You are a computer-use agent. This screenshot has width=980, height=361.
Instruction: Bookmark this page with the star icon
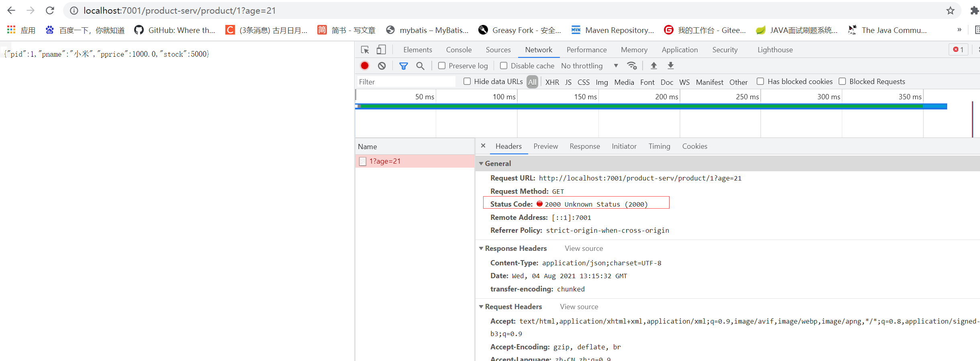(950, 11)
